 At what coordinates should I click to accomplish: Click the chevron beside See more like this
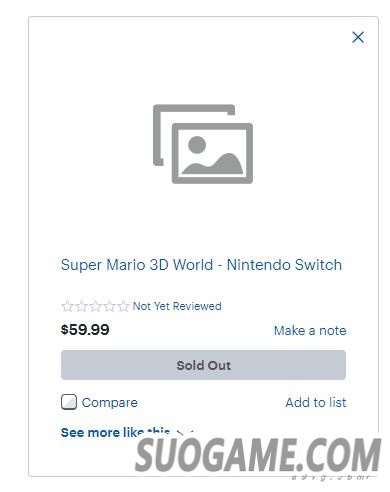coord(184,433)
